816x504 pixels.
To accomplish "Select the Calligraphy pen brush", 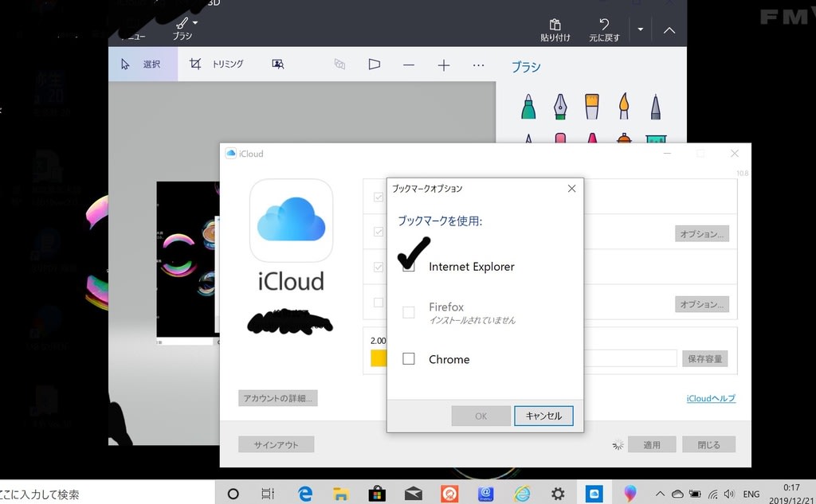I will coord(560,107).
